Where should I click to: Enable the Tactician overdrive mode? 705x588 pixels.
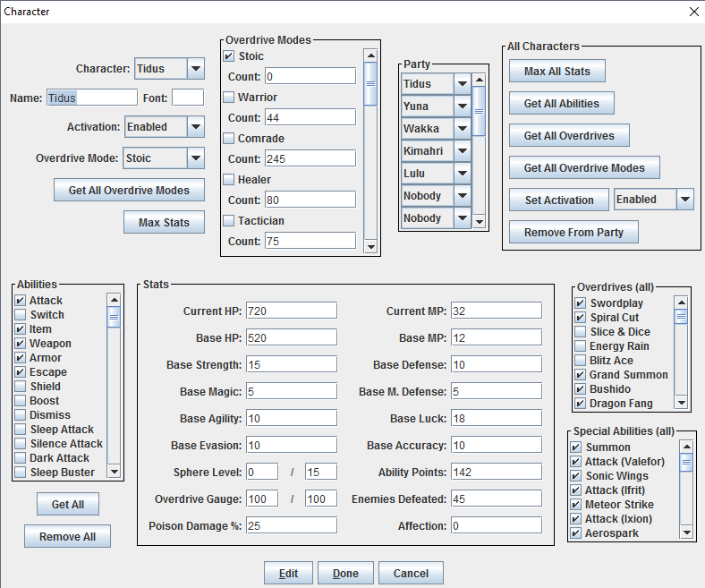229,220
